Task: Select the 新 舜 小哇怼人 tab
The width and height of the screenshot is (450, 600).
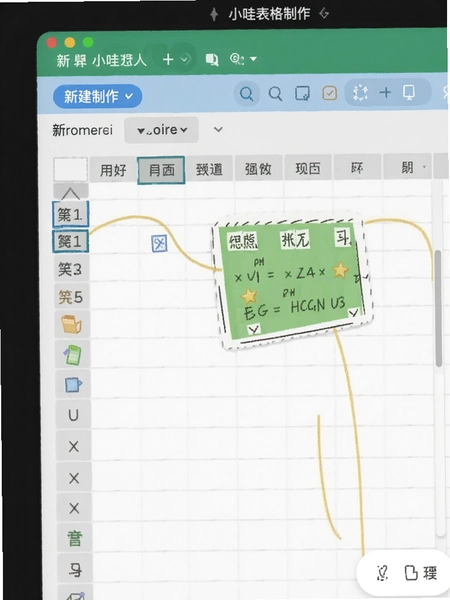Action: (x=101, y=60)
